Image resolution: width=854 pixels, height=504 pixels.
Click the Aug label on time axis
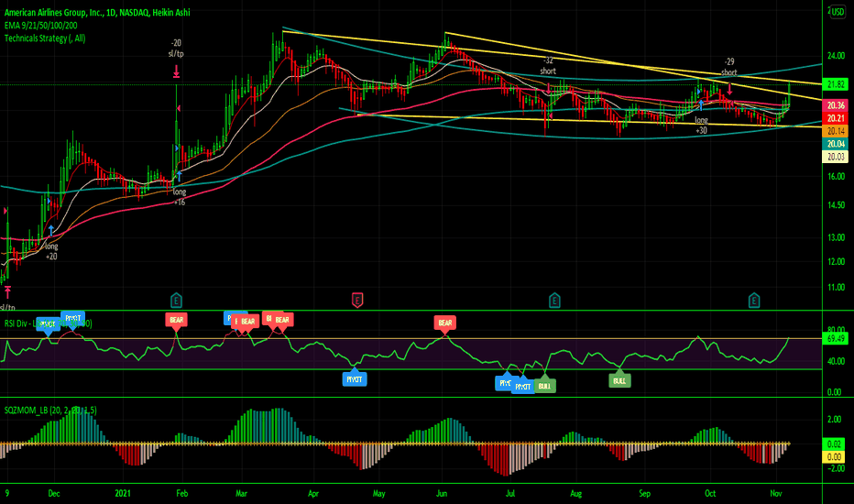pos(576,494)
